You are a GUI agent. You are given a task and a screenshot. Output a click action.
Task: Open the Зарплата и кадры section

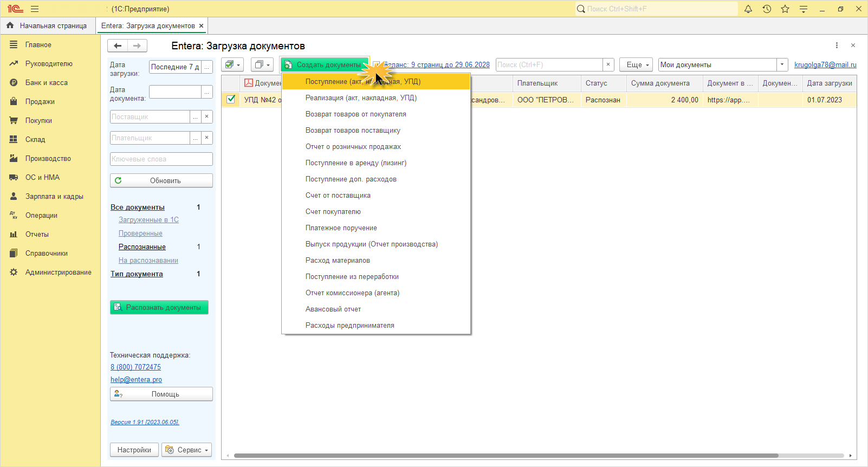[x=54, y=197]
